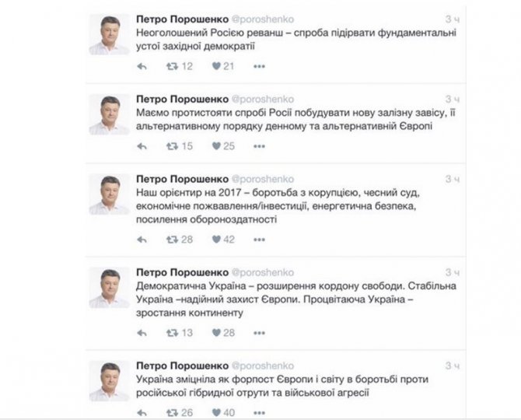This screenshot has width=521, height=420.
Task: Open more options on the 'Наш орієнтир' tweet
Action: (x=259, y=240)
